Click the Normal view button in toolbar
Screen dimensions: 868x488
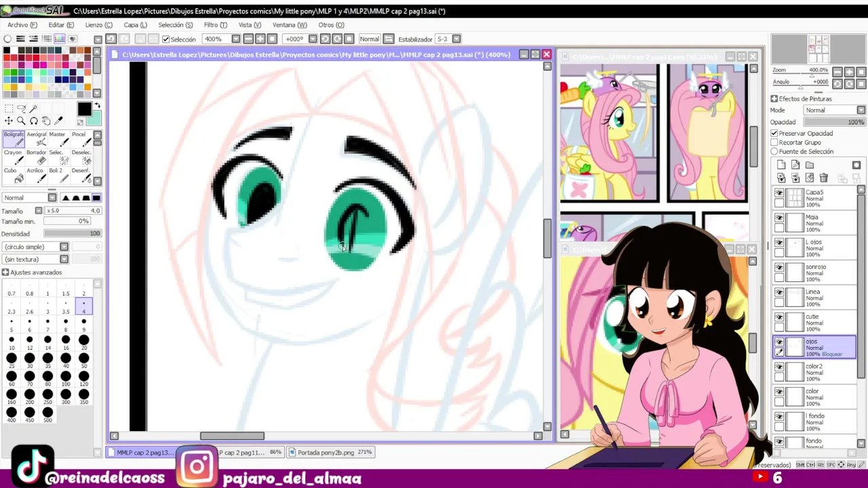[x=370, y=39]
